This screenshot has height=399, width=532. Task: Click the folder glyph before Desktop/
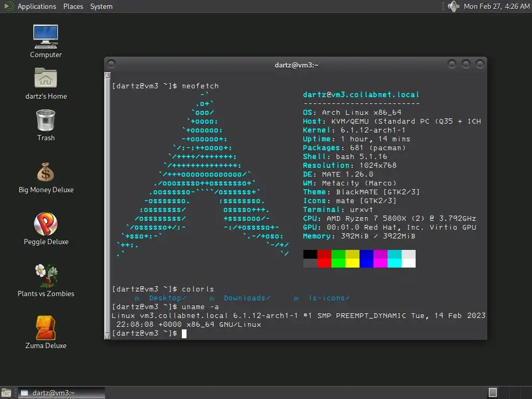(137, 298)
